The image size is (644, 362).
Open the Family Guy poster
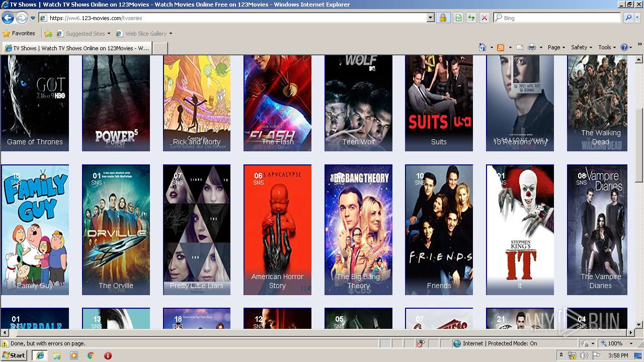35,230
